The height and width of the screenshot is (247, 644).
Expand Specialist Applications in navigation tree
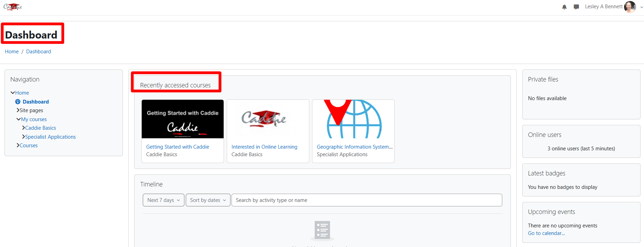point(23,137)
